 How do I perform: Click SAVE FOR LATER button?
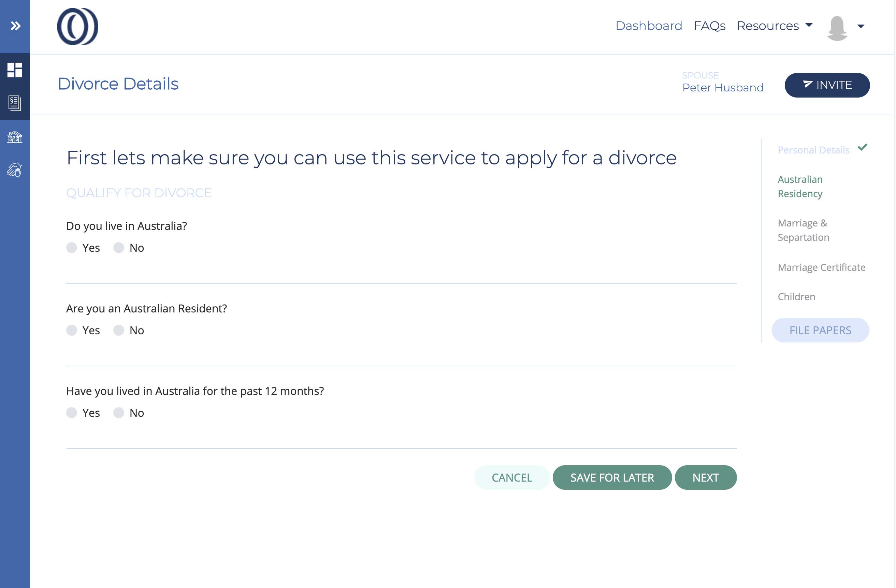click(612, 477)
